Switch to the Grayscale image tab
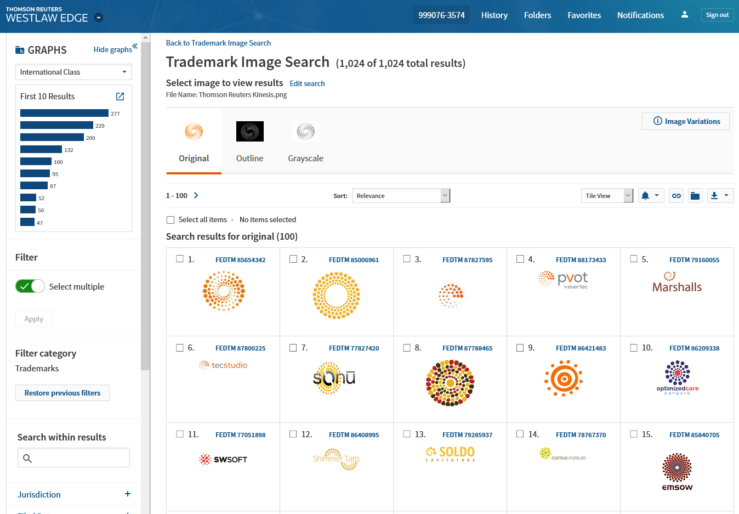The height and width of the screenshot is (514, 739). (x=305, y=143)
